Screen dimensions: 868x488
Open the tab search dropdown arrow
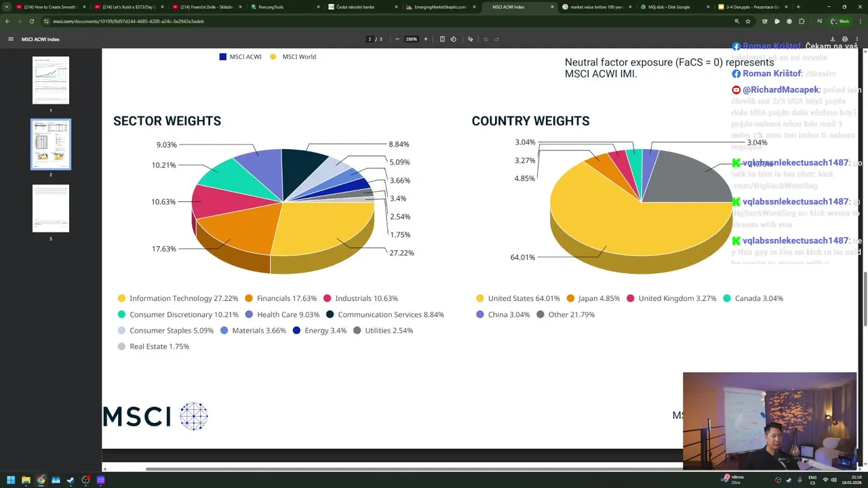coord(7,7)
